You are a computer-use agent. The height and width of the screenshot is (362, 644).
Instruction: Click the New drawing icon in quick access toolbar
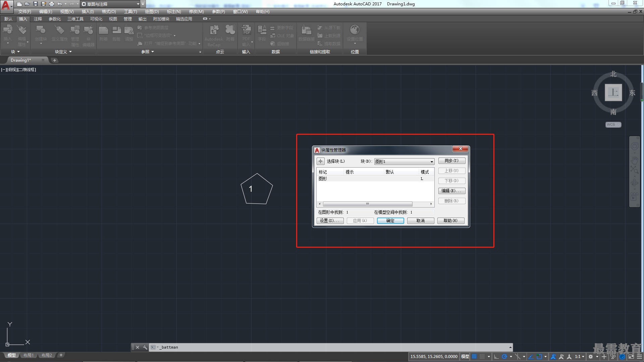point(19,4)
